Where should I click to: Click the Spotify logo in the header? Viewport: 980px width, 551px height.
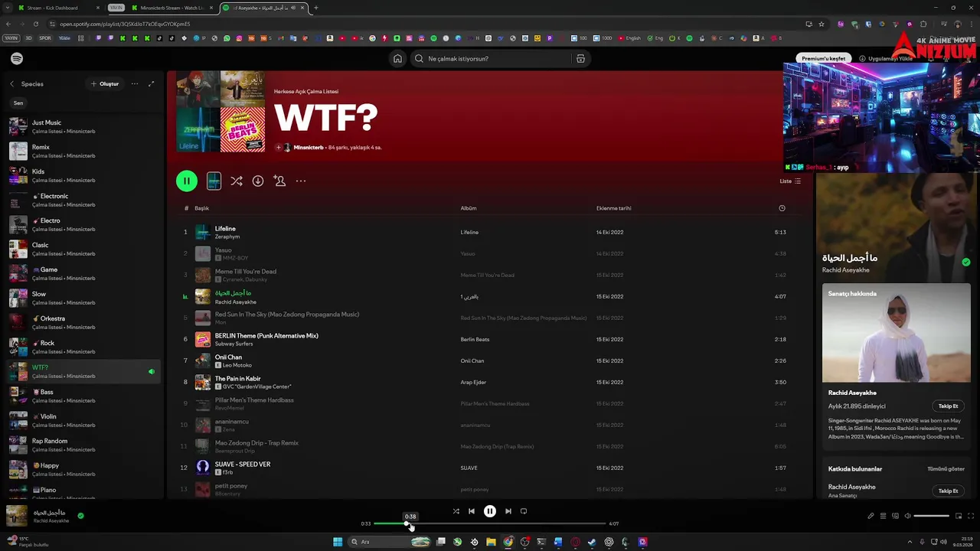(x=17, y=59)
